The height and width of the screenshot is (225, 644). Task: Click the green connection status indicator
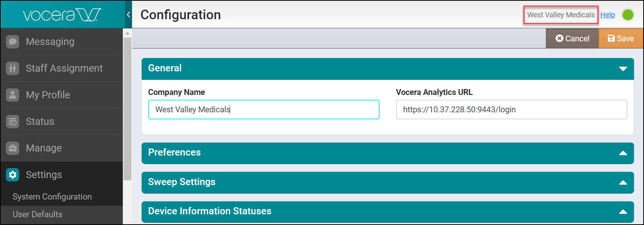tap(628, 15)
